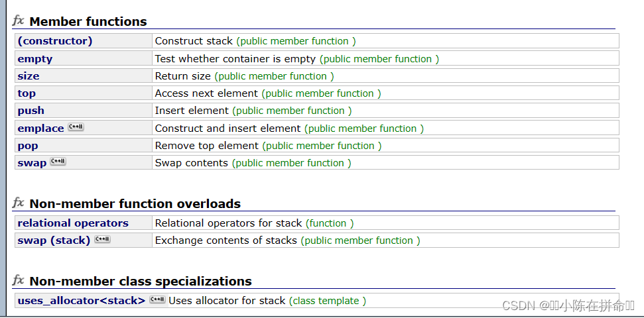Click fx icon beside Non-member class specializations
Screen dimensions: 644x318
pyautogui.click(x=18, y=280)
